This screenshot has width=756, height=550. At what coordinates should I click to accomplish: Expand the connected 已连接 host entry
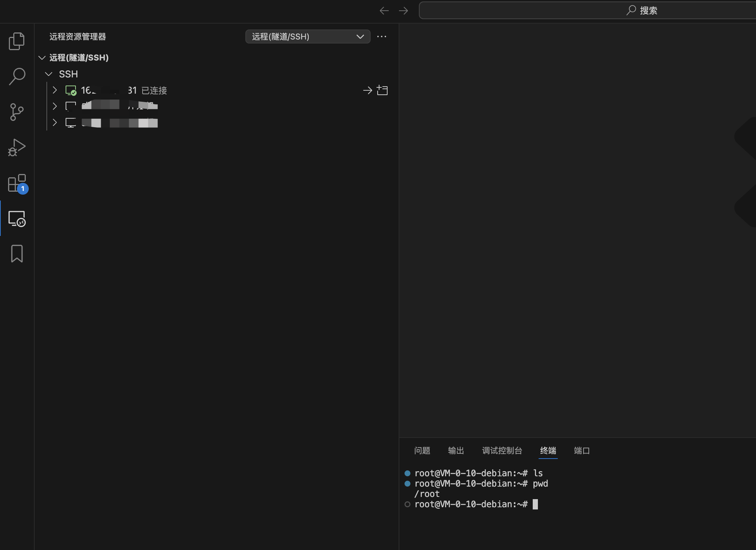pos(55,90)
